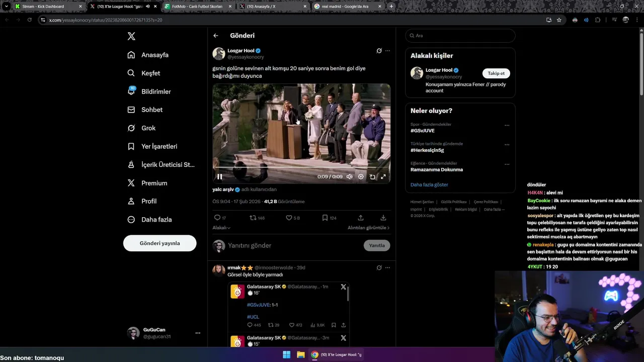
Task: Open Keşfet explore page
Action: 144,73
